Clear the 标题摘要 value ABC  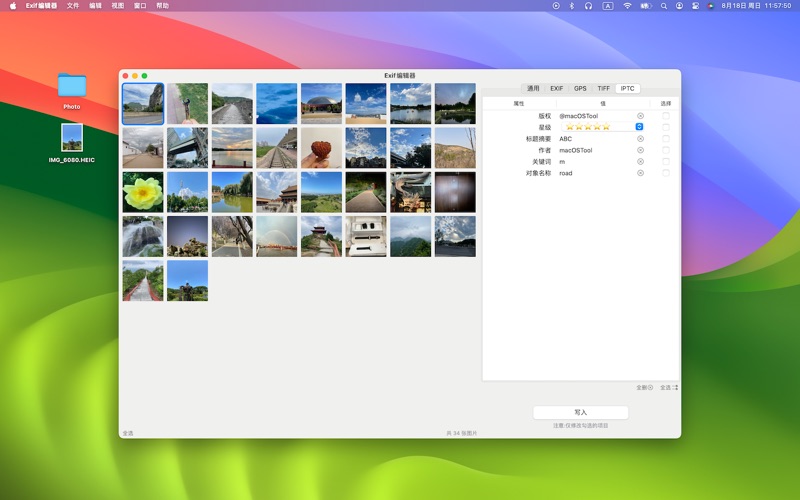641,139
